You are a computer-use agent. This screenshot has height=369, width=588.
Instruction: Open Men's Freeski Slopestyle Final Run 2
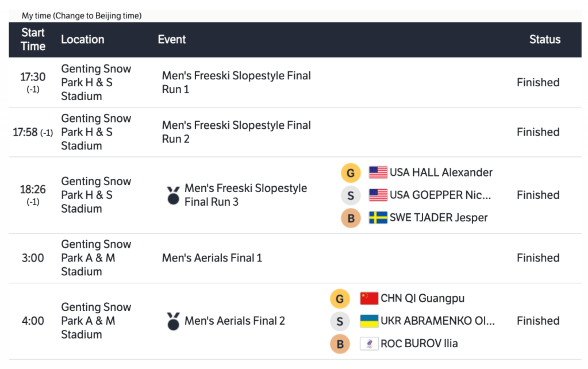(236, 132)
